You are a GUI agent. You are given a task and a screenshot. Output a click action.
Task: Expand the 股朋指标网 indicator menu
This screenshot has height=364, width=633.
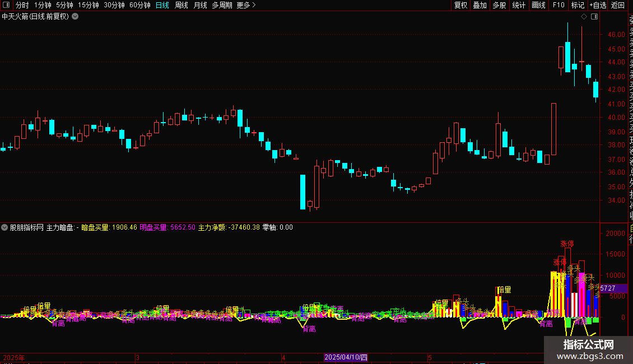point(4,227)
